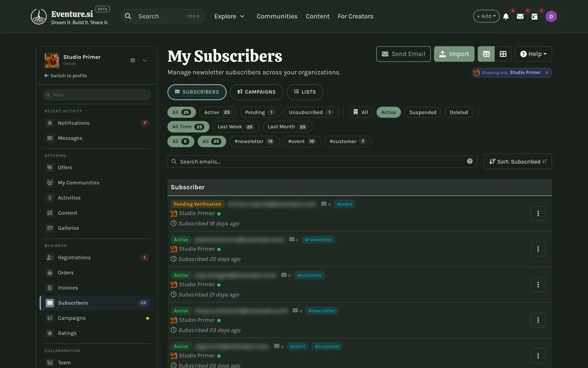Expand the Explore dropdown menu

(229, 16)
